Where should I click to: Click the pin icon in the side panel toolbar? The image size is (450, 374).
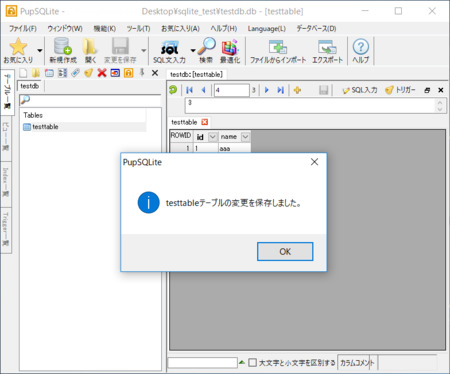(x=142, y=73)
